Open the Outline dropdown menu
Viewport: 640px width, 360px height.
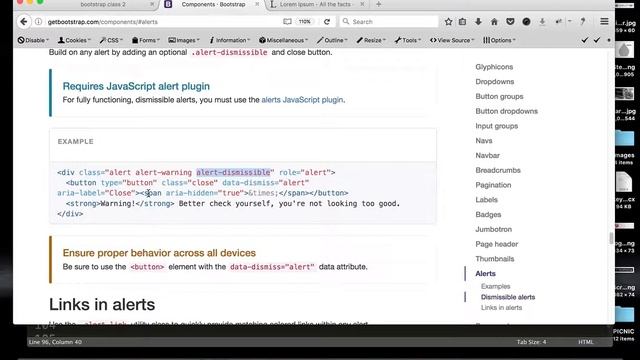tap(332, 40)
